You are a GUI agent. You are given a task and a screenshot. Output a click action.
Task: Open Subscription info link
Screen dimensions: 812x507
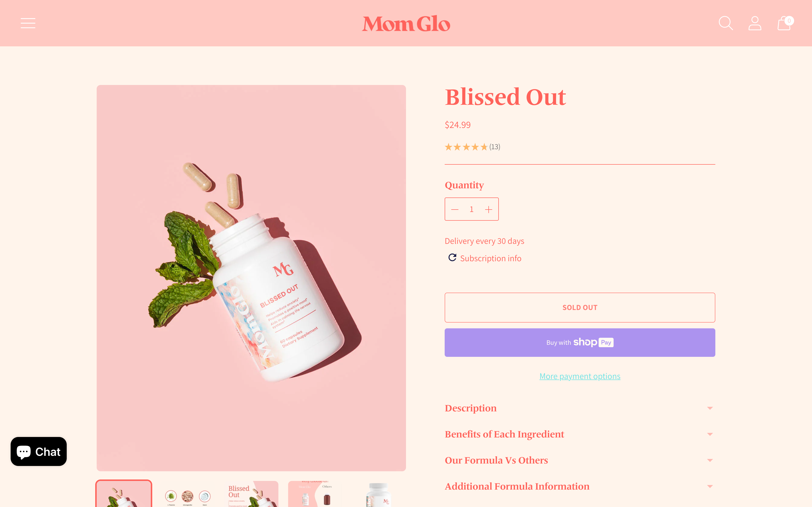pyautogui.click(x=490, y=258)
